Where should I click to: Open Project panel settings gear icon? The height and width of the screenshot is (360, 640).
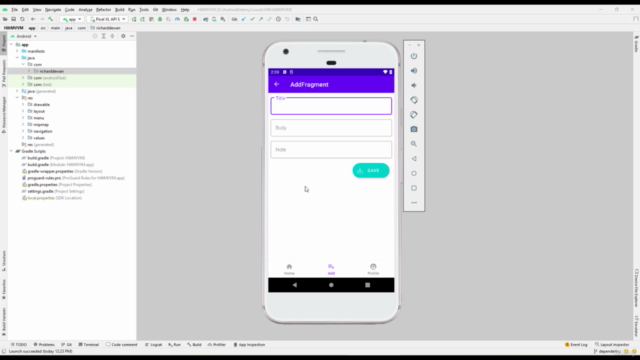[123, 36]
